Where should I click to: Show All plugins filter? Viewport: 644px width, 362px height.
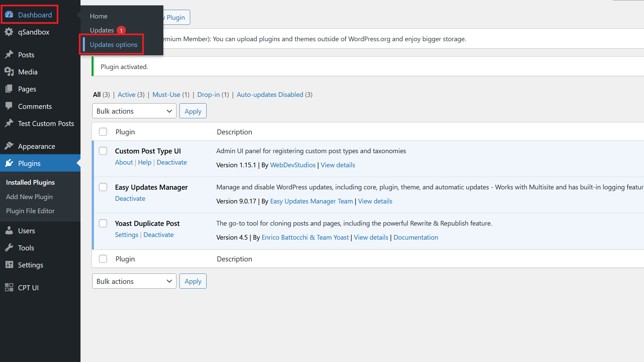pyautogui.click(x=97, y=95)
